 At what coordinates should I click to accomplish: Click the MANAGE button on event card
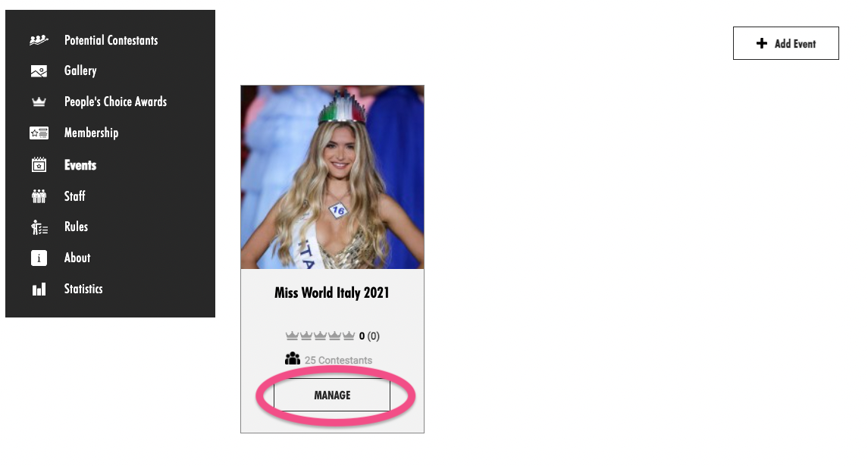click(332, 396)
